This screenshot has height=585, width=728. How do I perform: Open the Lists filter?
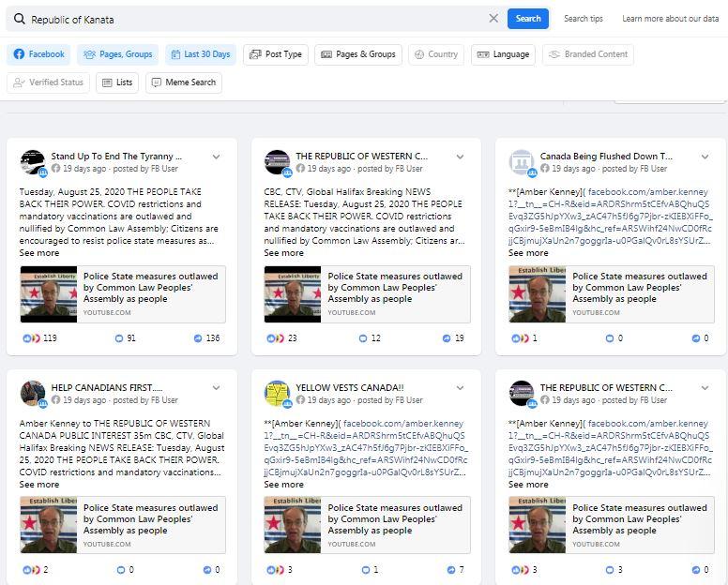pos(117,82)
